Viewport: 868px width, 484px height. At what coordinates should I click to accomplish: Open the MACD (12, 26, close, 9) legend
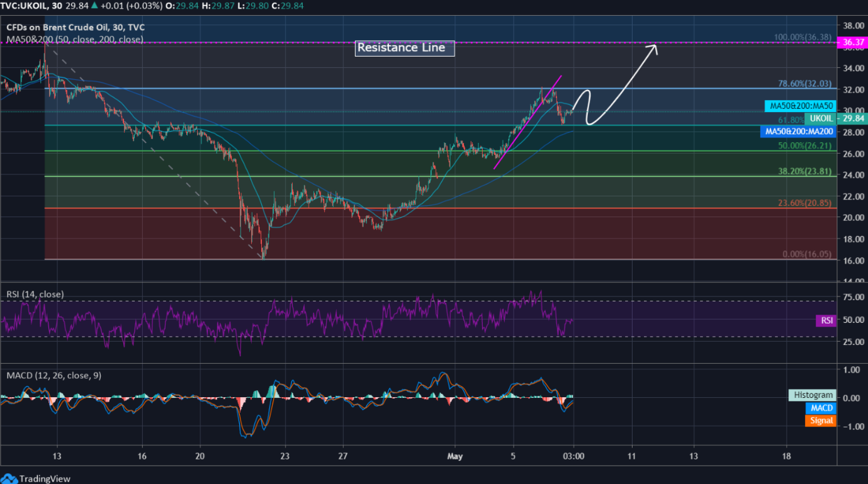54,375
